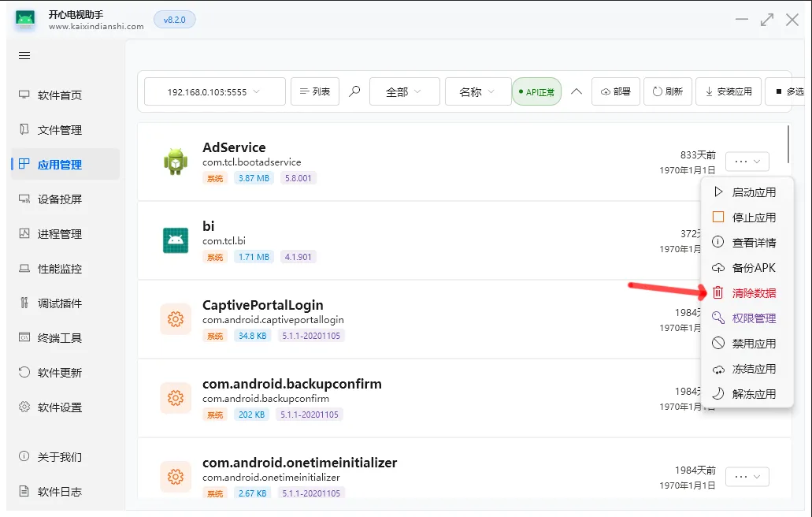The height and width of the screenshot is (517, 812).
Task: Open 性能监控 in the sidebar
Action: [x=65, y=269]
